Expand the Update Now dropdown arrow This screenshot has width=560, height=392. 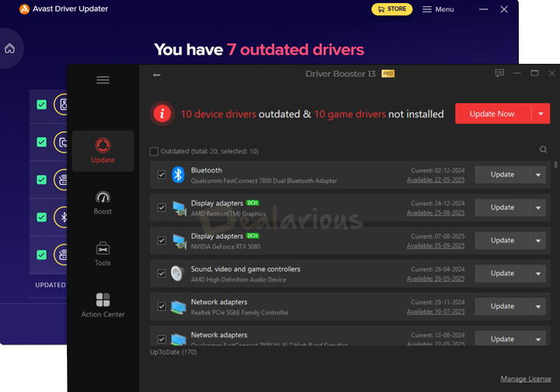click(541, 114)
